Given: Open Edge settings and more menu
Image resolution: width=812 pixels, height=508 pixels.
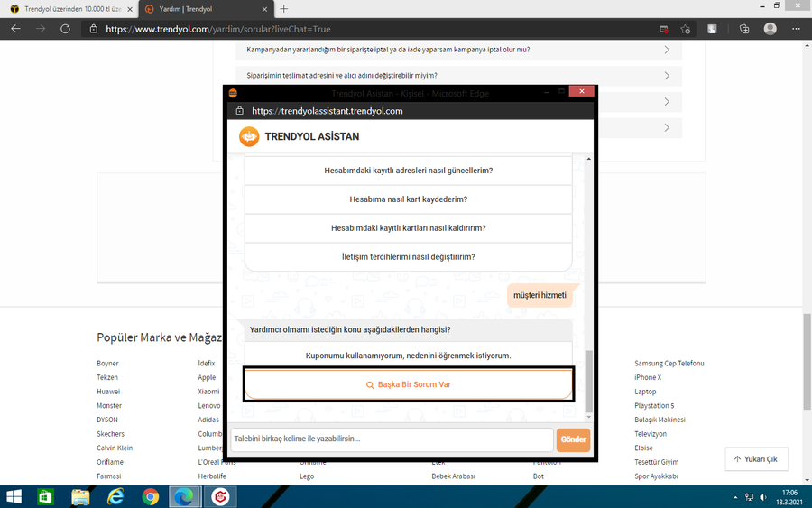Looking at the screenshot, I should coord(796,29).
